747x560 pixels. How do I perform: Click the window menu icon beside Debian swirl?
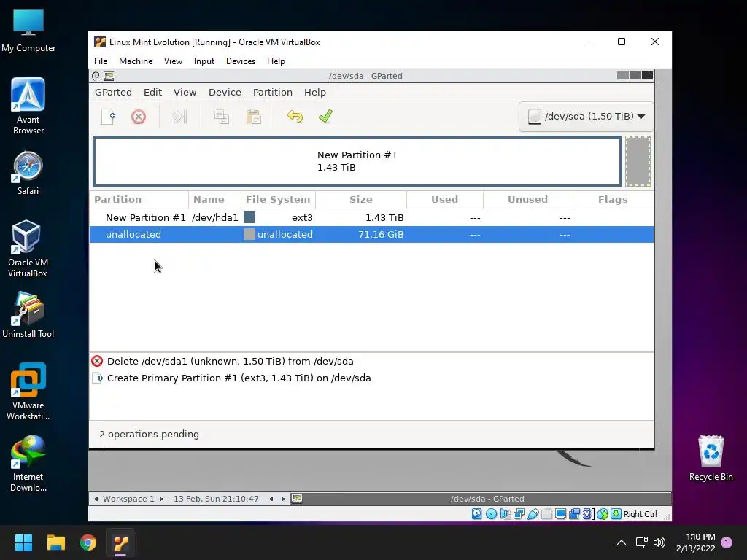point(109,76)
